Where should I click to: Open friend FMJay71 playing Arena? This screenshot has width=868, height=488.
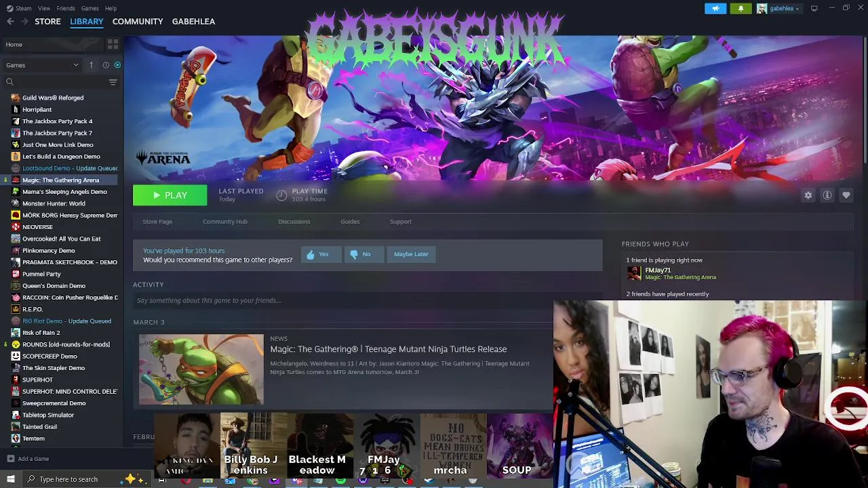(x=671, y=273)
